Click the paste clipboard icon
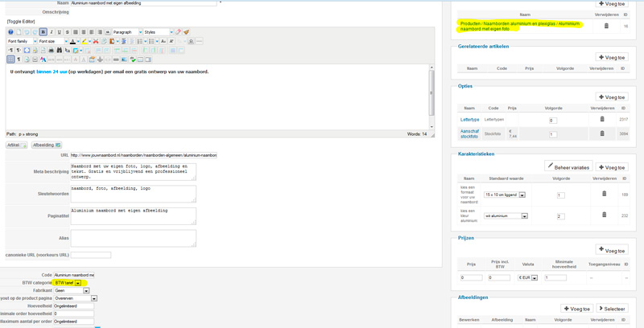The image size is (644, 328). 112,41
